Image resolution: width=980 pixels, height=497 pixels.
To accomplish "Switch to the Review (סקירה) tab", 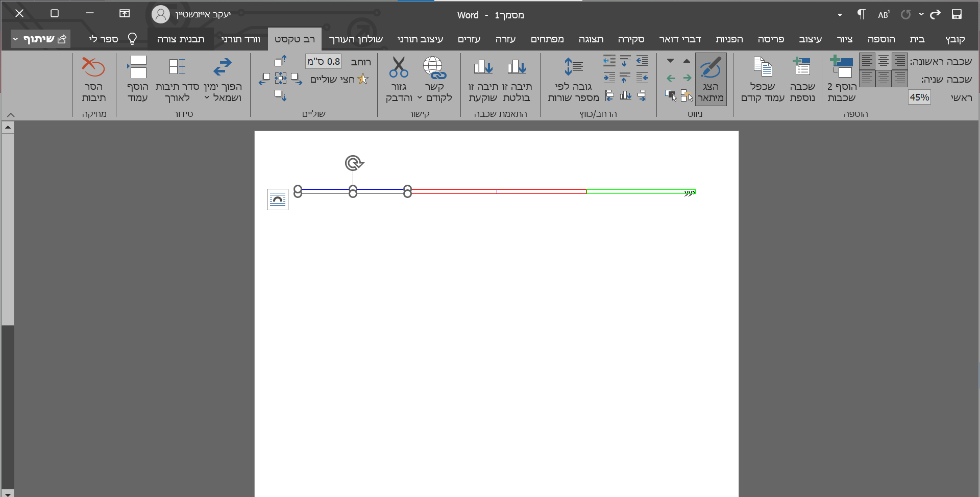I will (631, 39).
